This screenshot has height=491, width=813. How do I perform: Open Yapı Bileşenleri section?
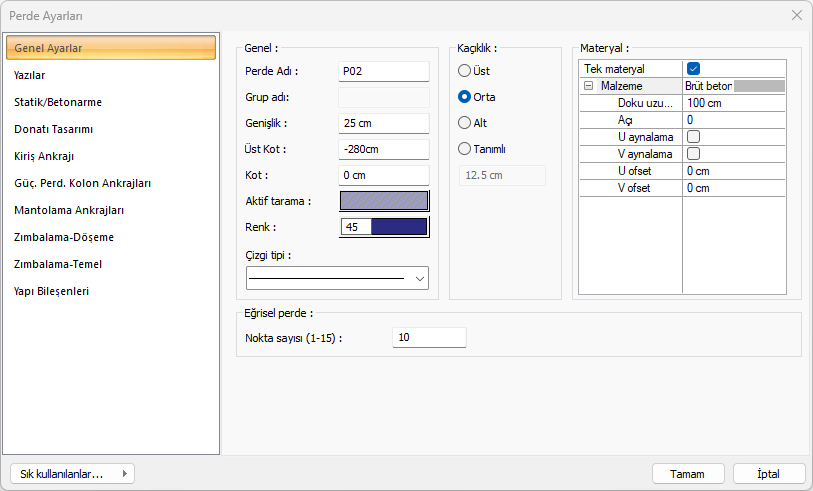tap(52, 291)
